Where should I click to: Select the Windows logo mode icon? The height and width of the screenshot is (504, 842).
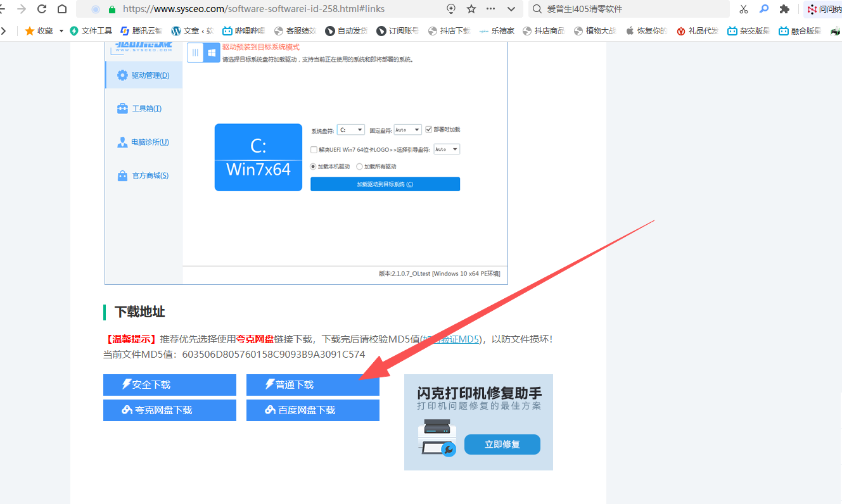point(212,53)
